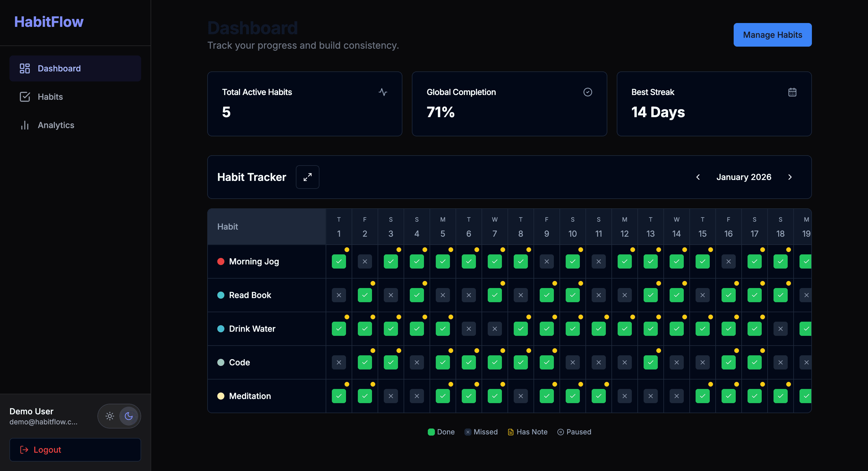Open Analytics via the bar chart icon
868x471 pixels.
25,125
